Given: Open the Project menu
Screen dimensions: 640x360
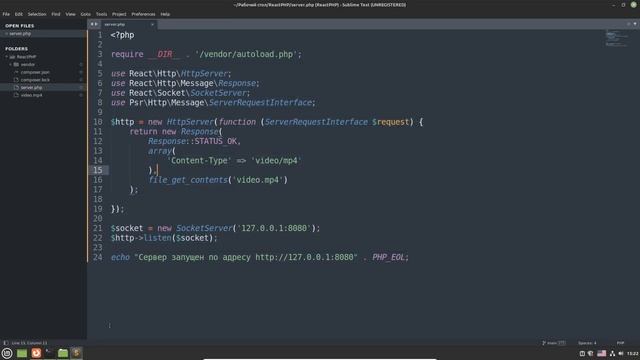Looking at the screenshot, I should pyautogui.click(x=119, y=14).
